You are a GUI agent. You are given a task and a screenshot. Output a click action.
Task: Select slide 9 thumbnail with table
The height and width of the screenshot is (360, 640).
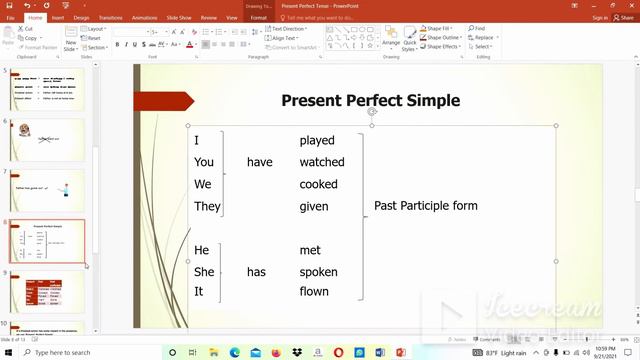[x=47, y=292]
